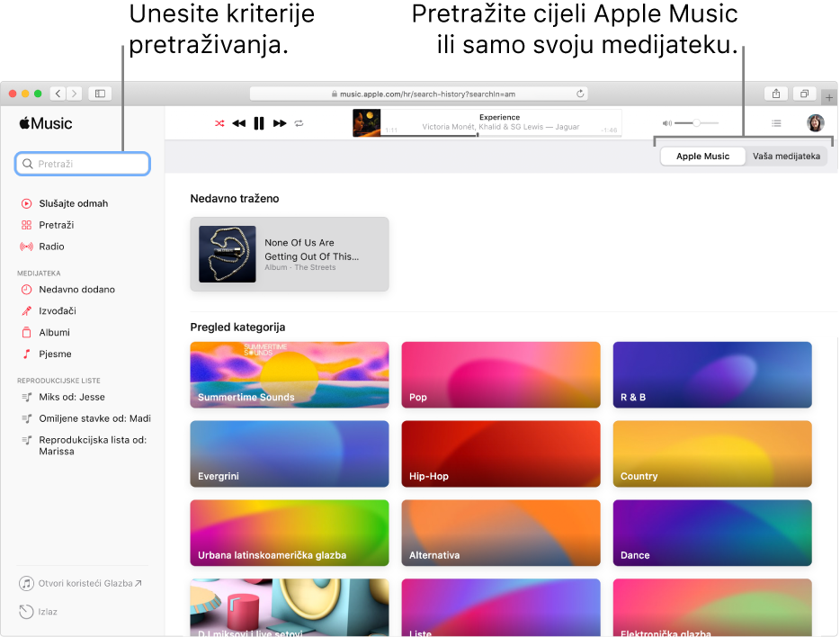Screen dimensions: 840x637
Task: Open the now playing album artwork
Action: click(x=366, y=122)
